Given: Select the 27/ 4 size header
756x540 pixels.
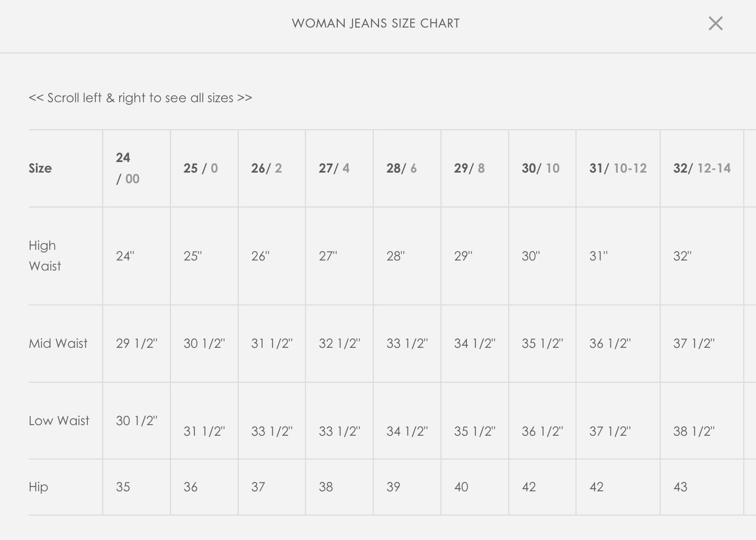Looking at the screenshot, I should tap(334, 168).
